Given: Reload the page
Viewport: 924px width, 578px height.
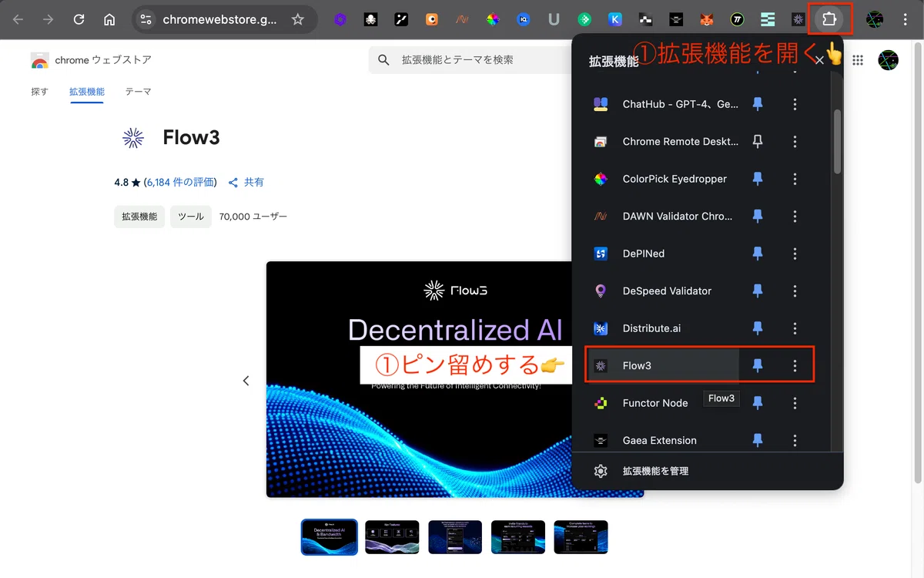Looking at the screenshot, I should click(x=79, y=19).
